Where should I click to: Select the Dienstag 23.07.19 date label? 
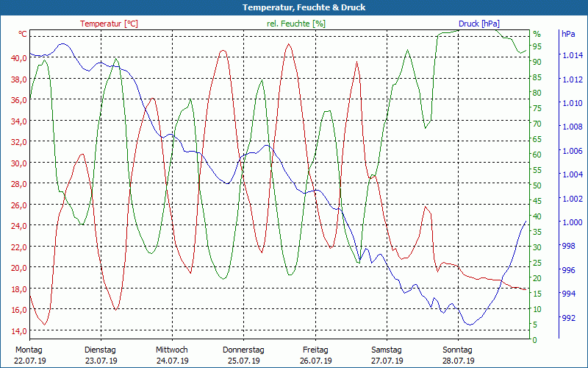[x=101, y=355]
